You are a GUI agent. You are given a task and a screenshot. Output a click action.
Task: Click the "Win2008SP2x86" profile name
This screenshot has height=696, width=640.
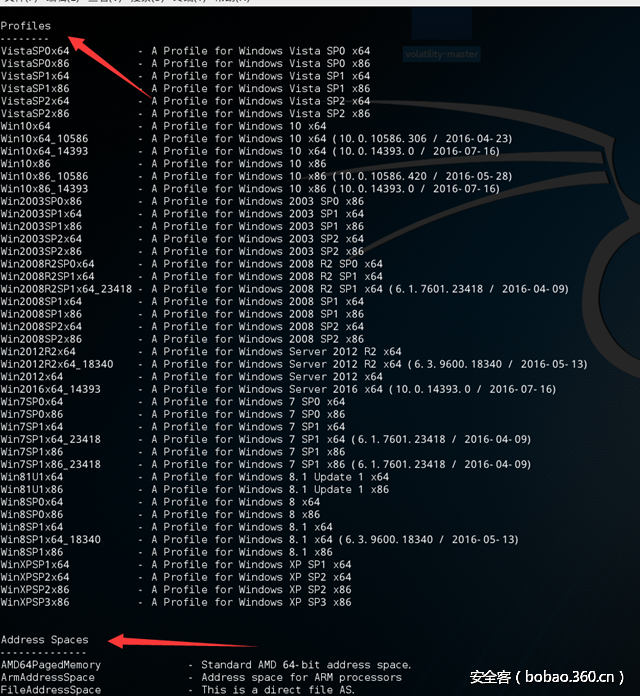click(41, 339)
